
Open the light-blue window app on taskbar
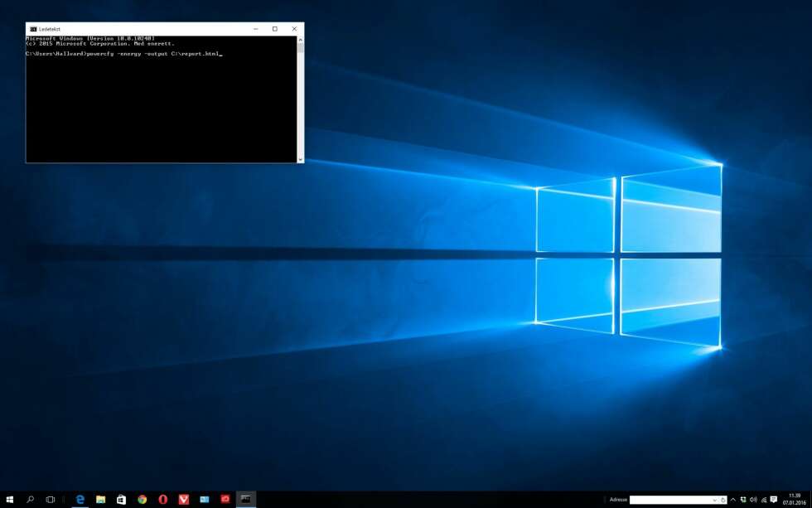205,499
